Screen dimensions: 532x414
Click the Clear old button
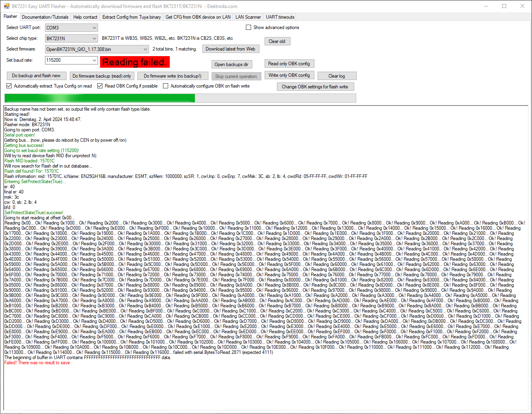[x=277, y=41]
